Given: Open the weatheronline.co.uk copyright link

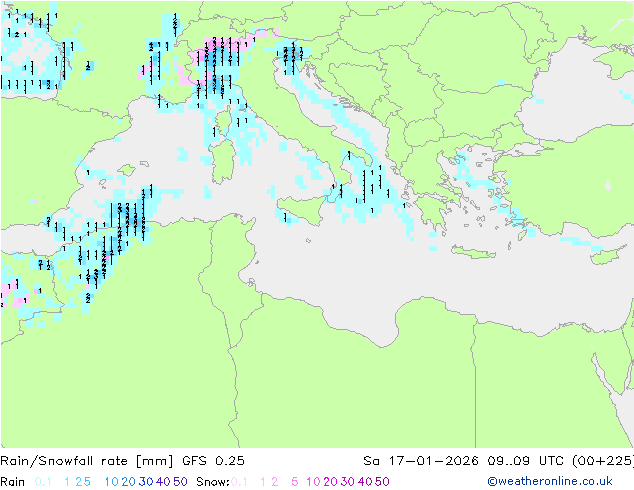Looking at the screenshot, I should (550, 481).
